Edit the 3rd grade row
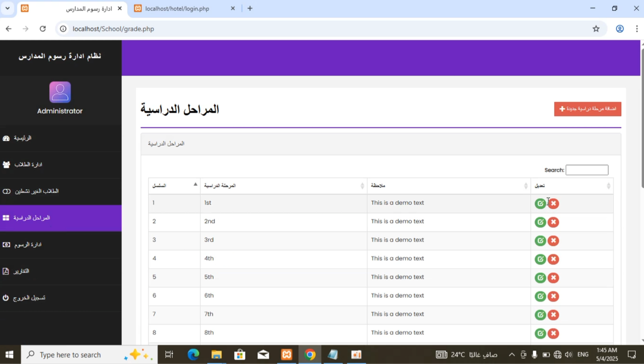This screenshot has height=364, width=644. pyautogui.click(x=540, y=241)
